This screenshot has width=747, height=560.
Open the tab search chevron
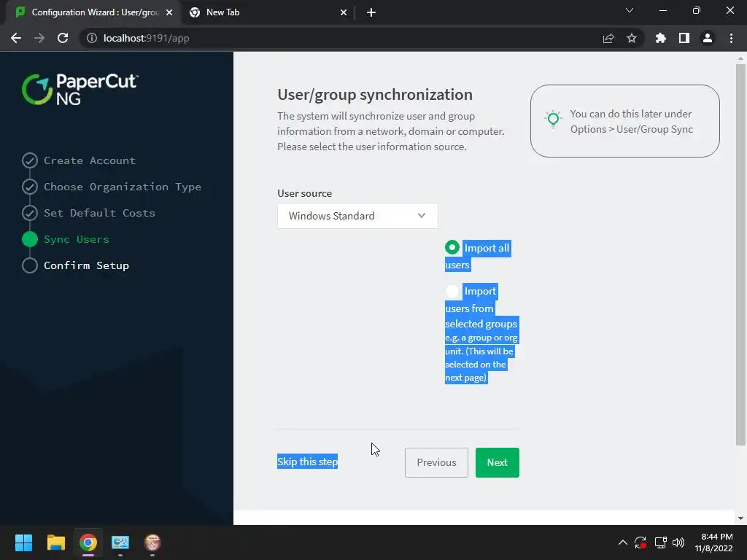click(x=630, y=10)
